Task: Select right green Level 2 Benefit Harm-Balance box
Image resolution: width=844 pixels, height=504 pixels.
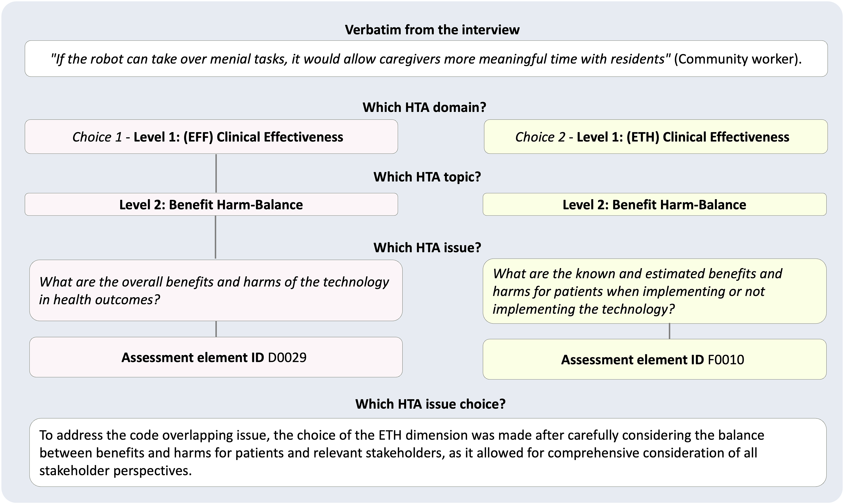Action: point(655,204)
